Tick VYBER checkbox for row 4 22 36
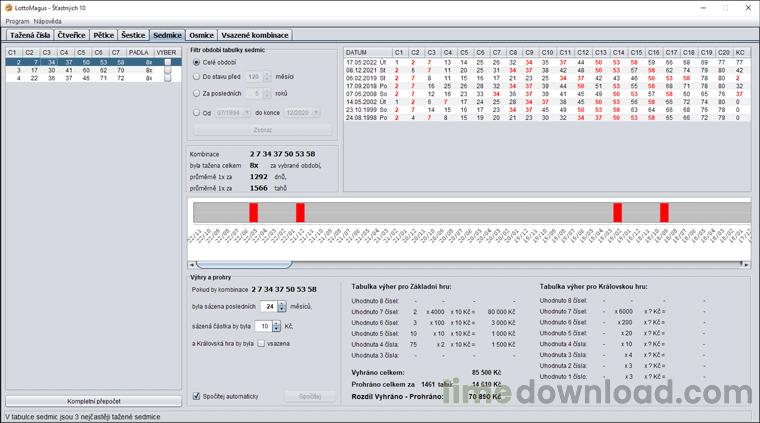Viewport: 760px width, 423px height. pyautogui.click(x=168, y=78)
